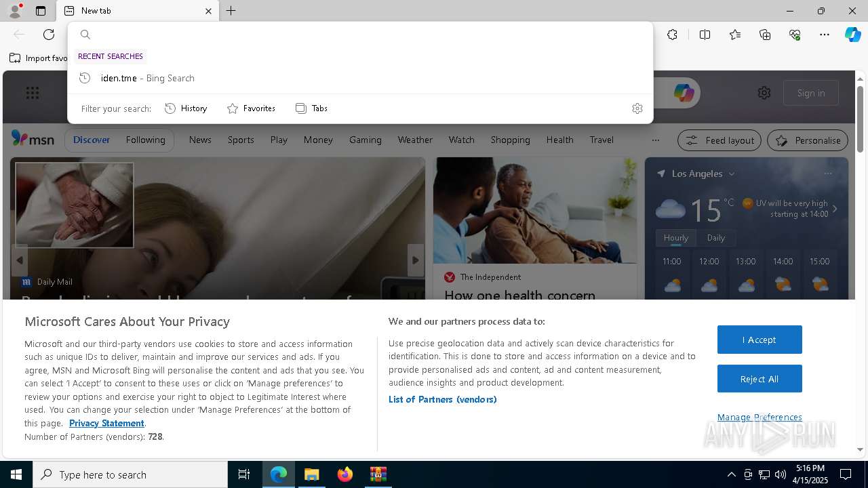The width and height of the screenshot is (868, 488).
Task: Open the Travel category
Action: 601,140
